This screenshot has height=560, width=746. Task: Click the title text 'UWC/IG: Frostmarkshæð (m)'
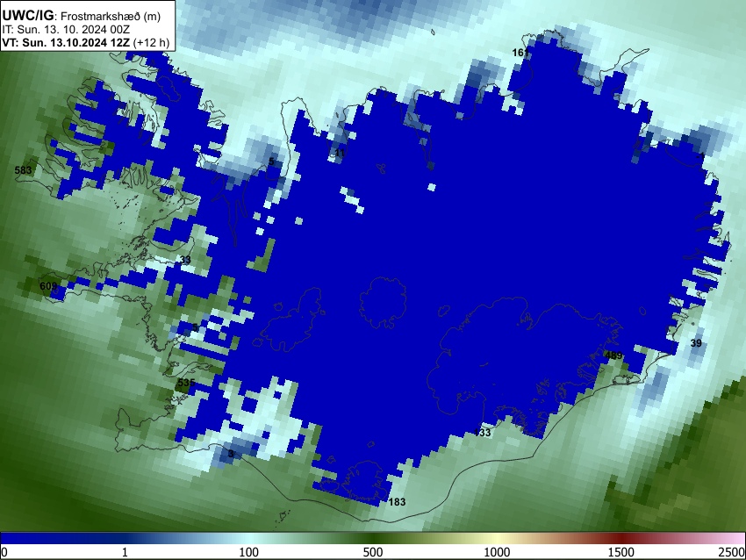click(x=82, y=16)
